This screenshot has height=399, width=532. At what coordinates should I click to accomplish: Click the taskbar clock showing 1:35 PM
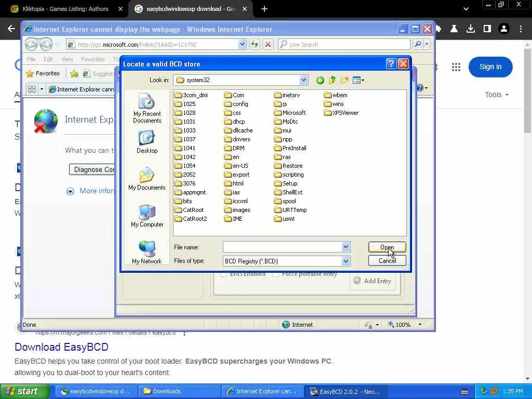tap(513, 392)
